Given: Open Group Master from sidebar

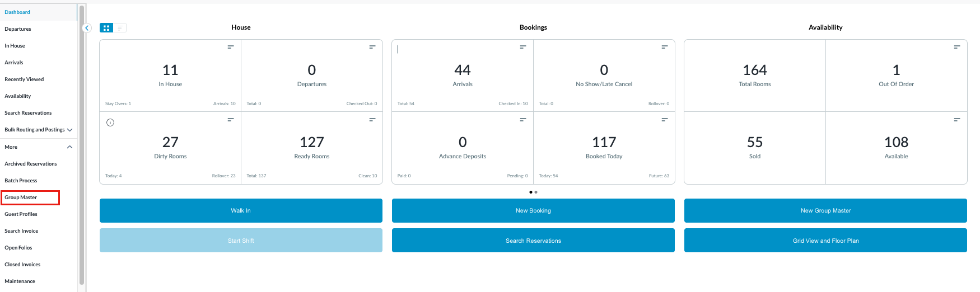Looking at the screenshot, I should pyautogui.click(x=21, y=197).
